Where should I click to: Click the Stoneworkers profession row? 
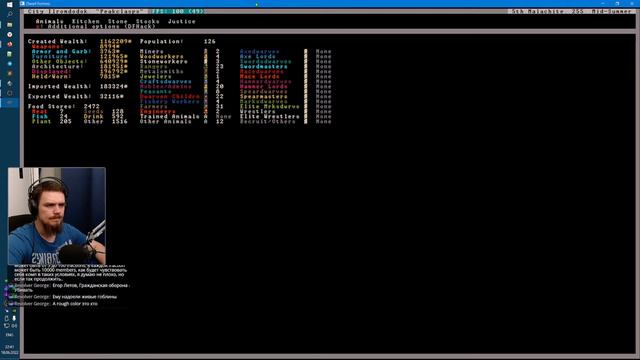pyautogui.click(x=180, y=61)
